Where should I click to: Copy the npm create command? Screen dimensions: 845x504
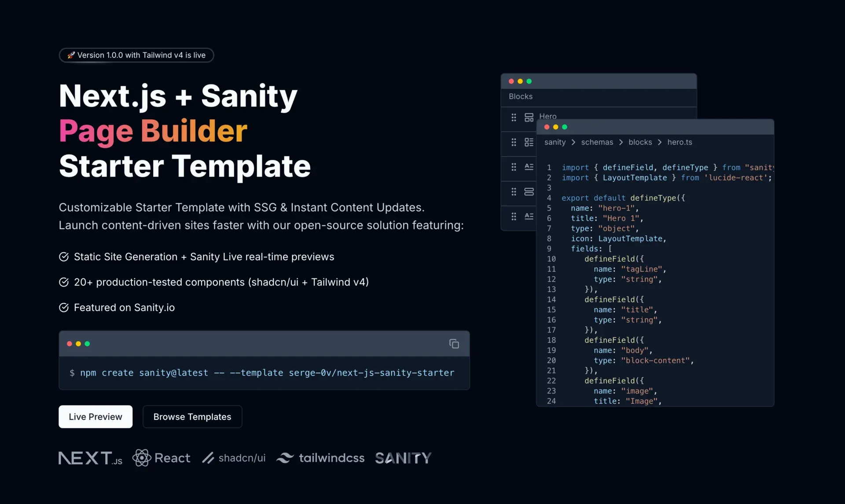454,344
